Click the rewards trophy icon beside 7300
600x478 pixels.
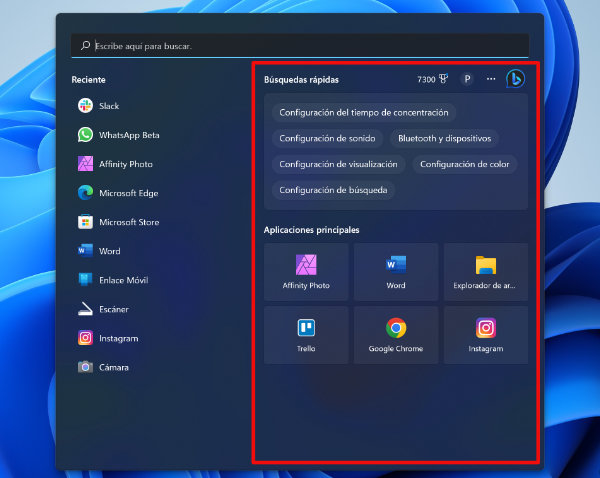[443, 79]
